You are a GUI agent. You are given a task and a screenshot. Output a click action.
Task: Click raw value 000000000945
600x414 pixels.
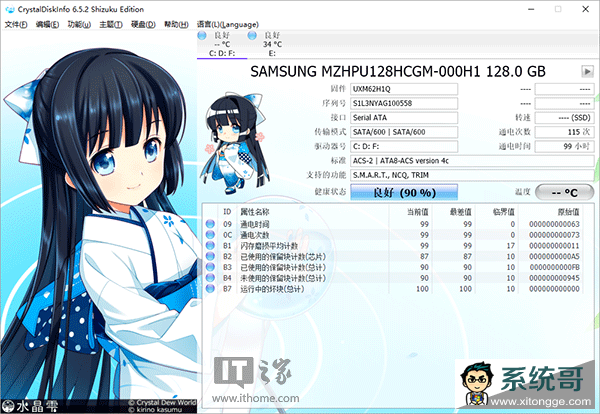554,277
